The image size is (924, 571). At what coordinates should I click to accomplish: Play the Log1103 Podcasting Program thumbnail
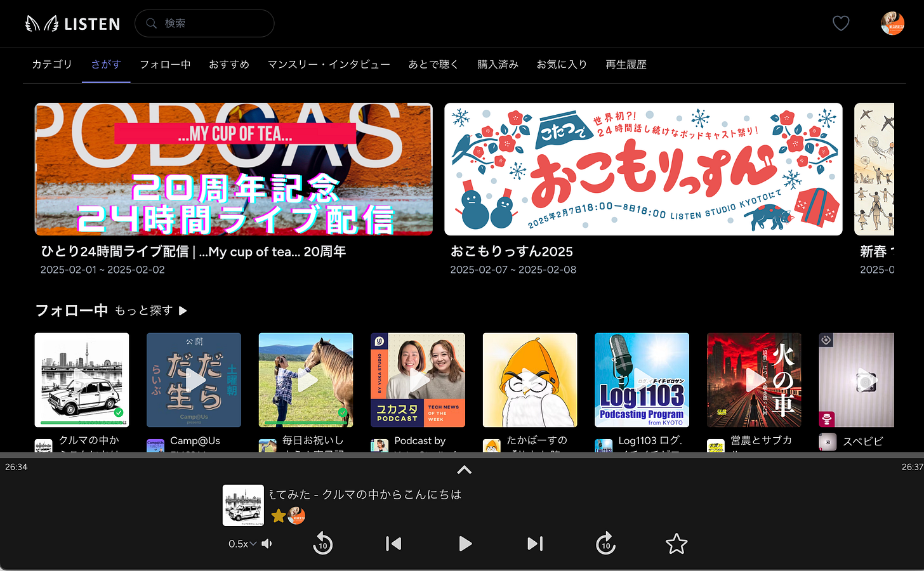[642, 380]
